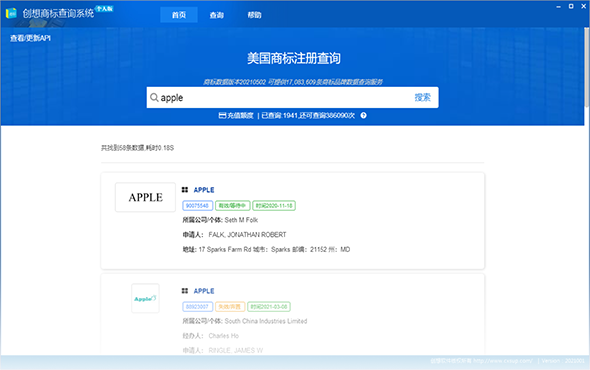
Task: Click the help question mark icon
Action: coord(363,116)
